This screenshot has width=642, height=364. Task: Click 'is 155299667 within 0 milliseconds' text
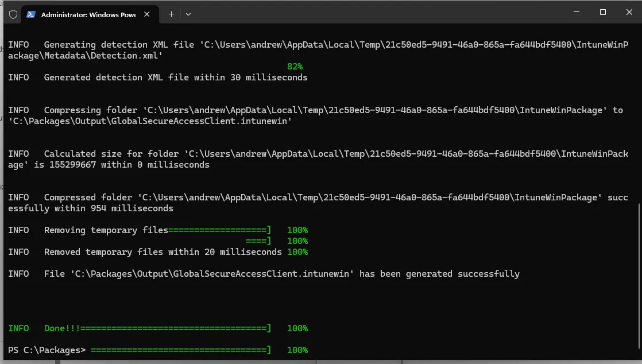click(x=122, y=165)
